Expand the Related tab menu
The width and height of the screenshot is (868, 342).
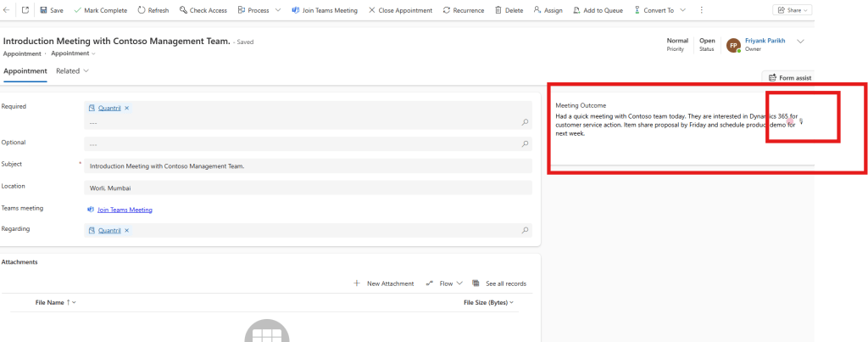click(72, 70)
